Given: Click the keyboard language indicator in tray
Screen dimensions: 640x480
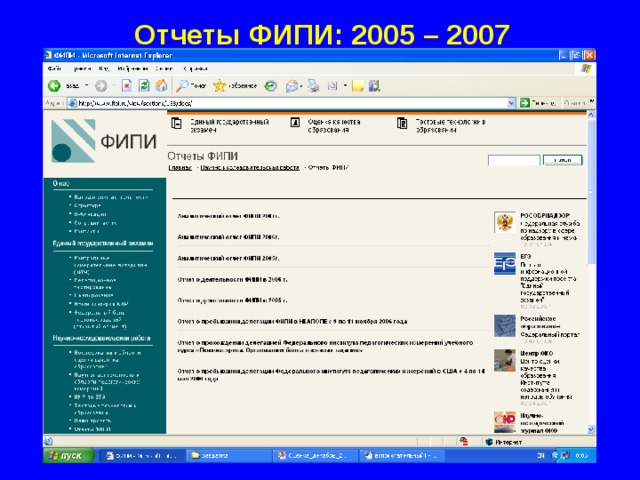Looking at the screenshot, I should coord(540,456).
